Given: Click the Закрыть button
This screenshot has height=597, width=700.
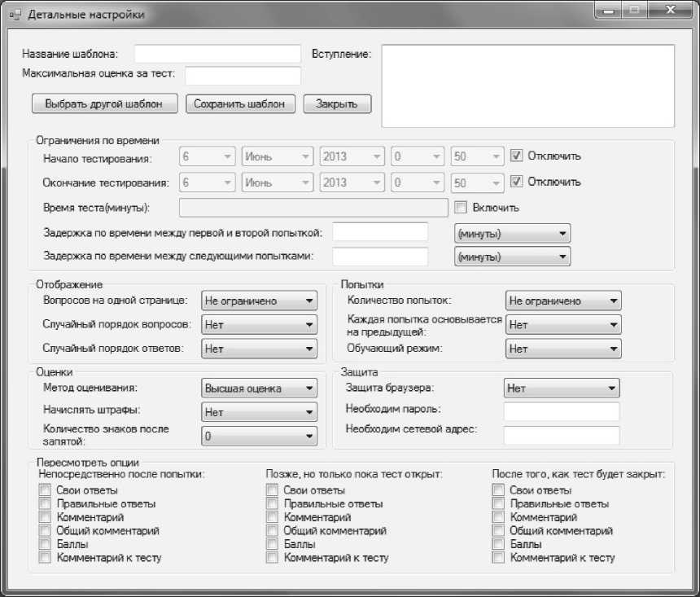Looking at the screenshot, I should [337, 103].
